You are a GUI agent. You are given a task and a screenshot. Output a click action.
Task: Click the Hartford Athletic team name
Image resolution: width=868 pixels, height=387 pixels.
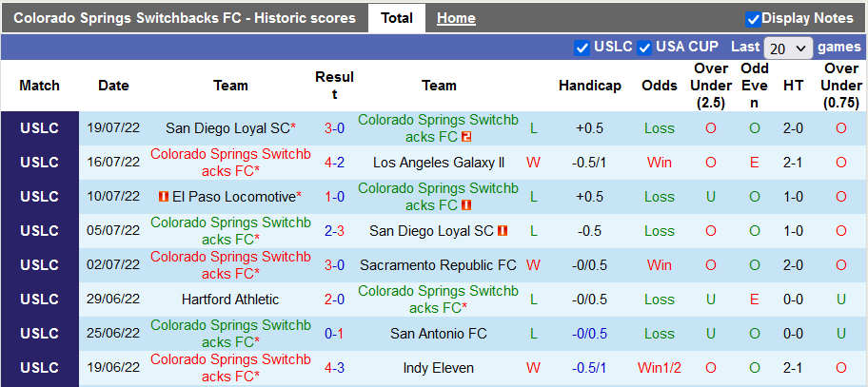[230, 300]
